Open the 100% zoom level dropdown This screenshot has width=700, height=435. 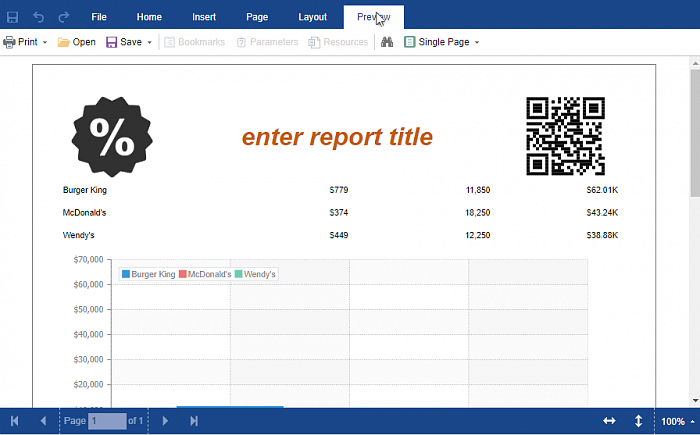pyautogui.click(x=677, y=421)
